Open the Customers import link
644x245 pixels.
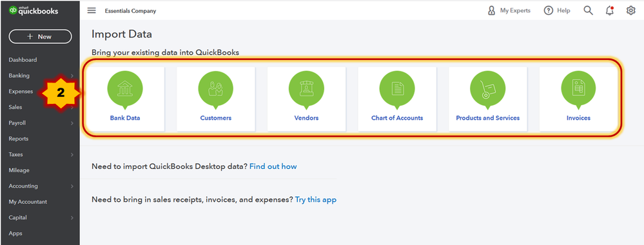tap(215, 118)
